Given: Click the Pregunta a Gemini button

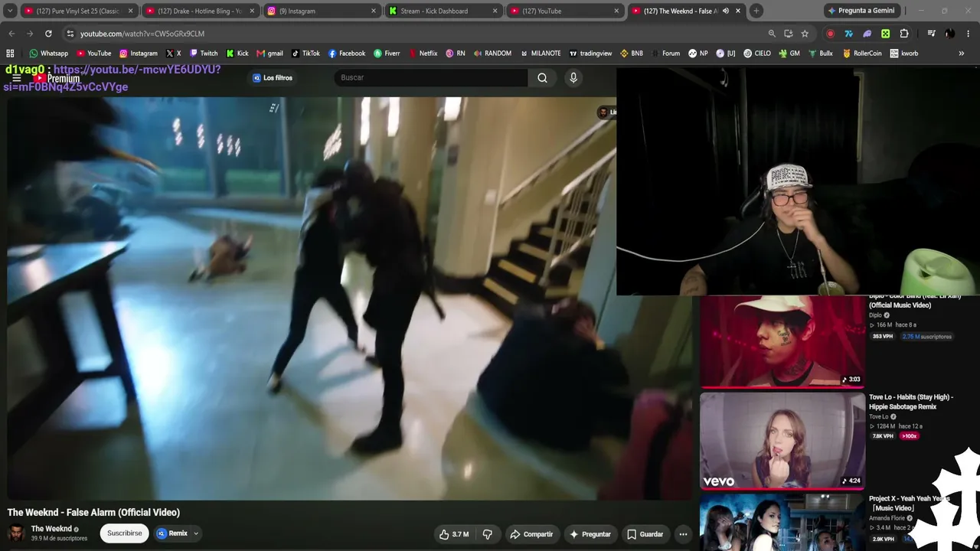Looking at the screenshot, I should (861, 11).
